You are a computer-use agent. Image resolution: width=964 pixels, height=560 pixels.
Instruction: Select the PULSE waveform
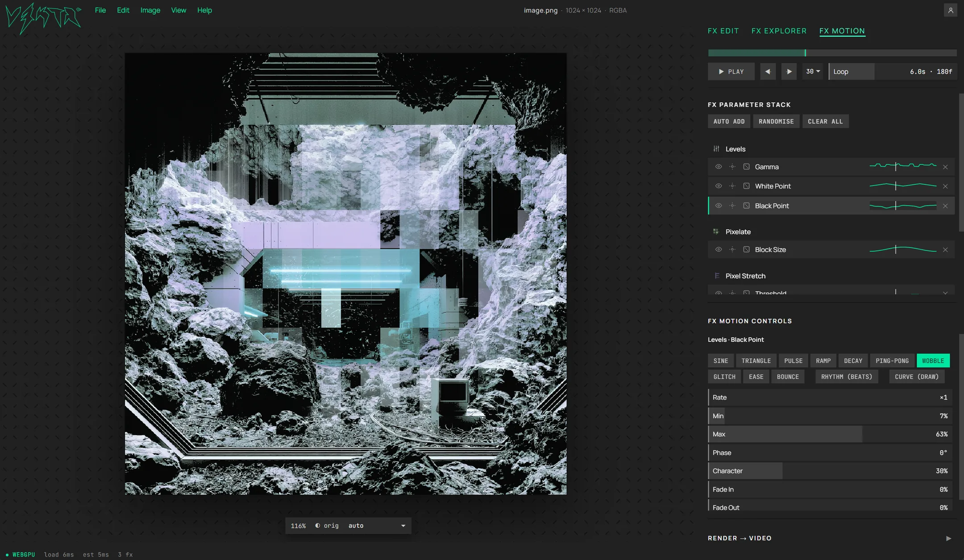coord(793,361)
